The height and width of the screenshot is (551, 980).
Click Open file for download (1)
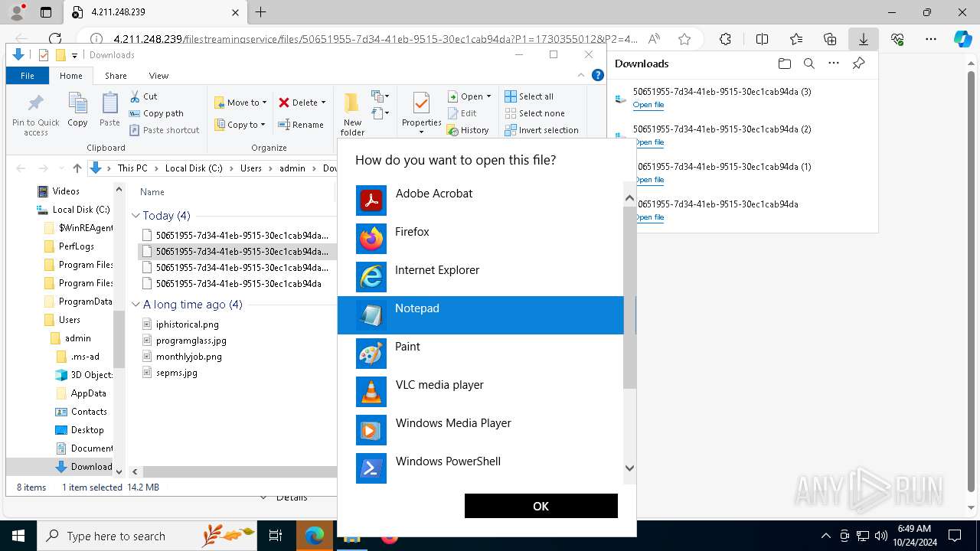(x=650, y=180)
